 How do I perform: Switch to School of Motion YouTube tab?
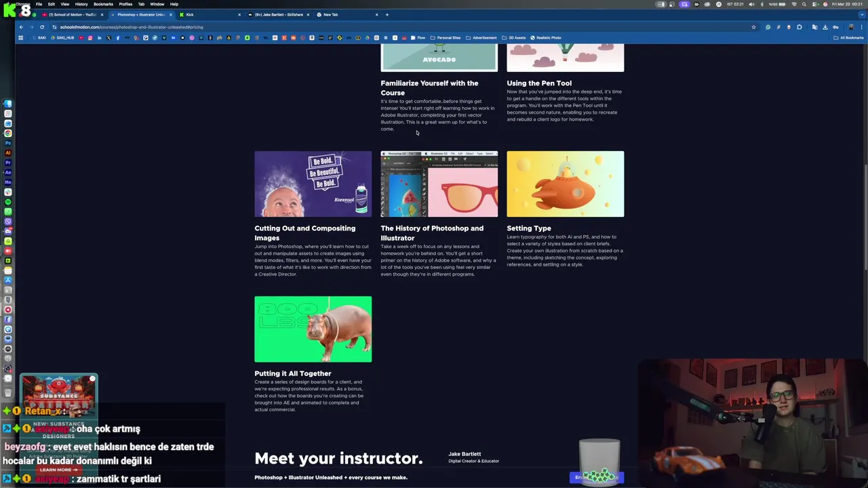[72, 14]
